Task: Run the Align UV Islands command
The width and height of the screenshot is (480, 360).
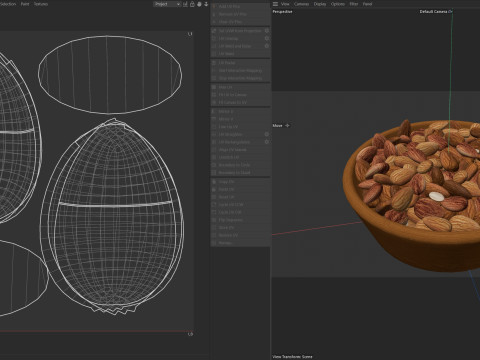Action: [x=240, y=150]
